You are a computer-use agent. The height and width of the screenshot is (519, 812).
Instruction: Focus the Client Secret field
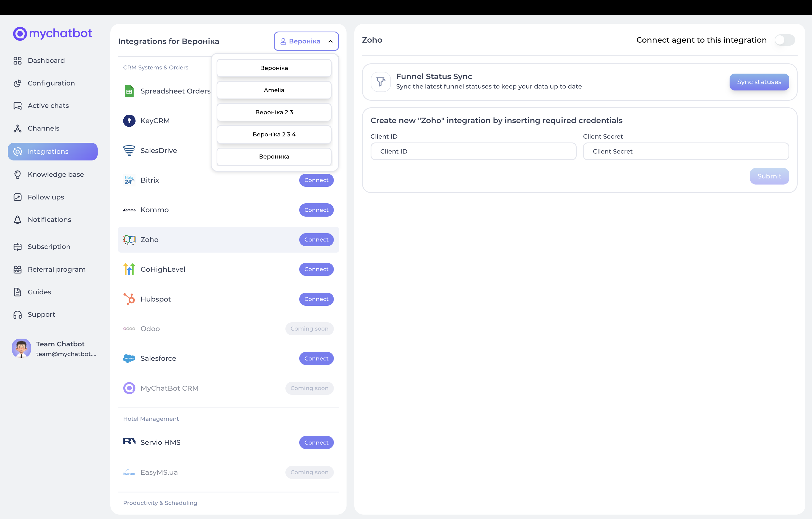[686, 151]
